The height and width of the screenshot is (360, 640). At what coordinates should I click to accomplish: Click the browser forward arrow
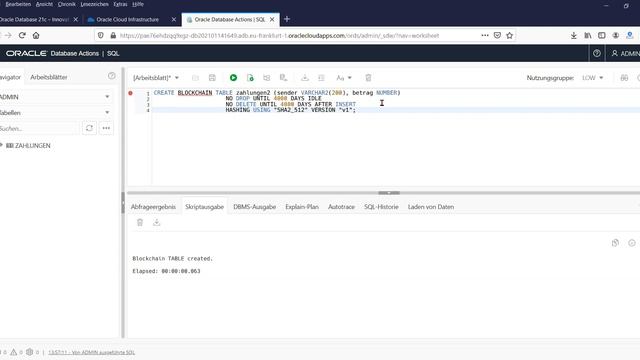click(x=7, y=36)
